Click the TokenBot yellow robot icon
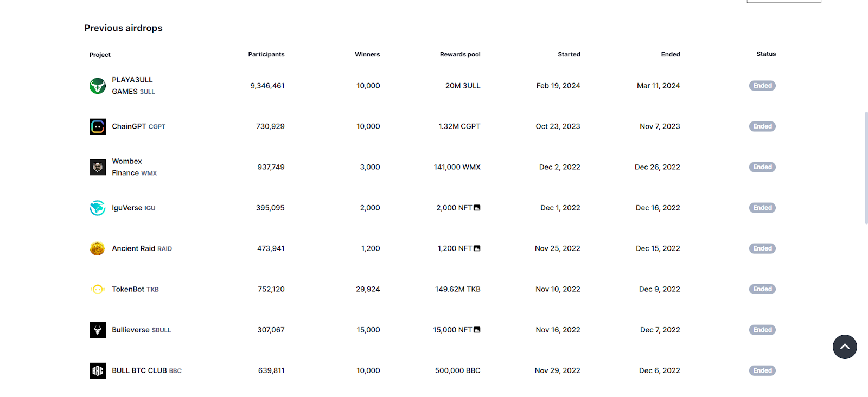This screenshot has width=868, height=397. [98, 289]
